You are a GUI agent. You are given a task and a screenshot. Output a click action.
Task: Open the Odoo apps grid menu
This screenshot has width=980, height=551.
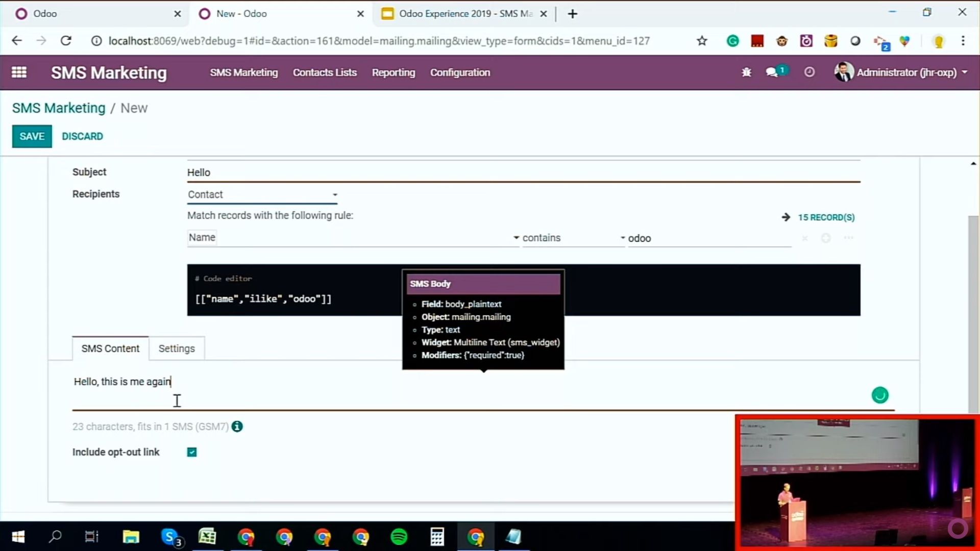coord(19,72)
